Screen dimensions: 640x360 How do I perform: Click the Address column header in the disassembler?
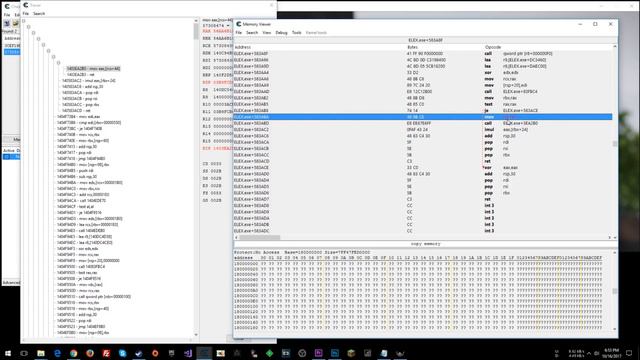243,47
